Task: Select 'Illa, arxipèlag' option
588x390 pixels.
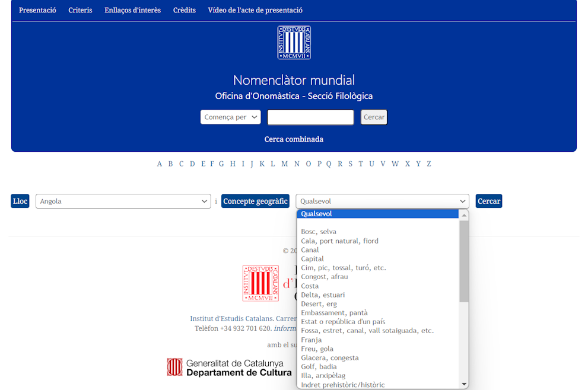Action: [x=323, y=376]
